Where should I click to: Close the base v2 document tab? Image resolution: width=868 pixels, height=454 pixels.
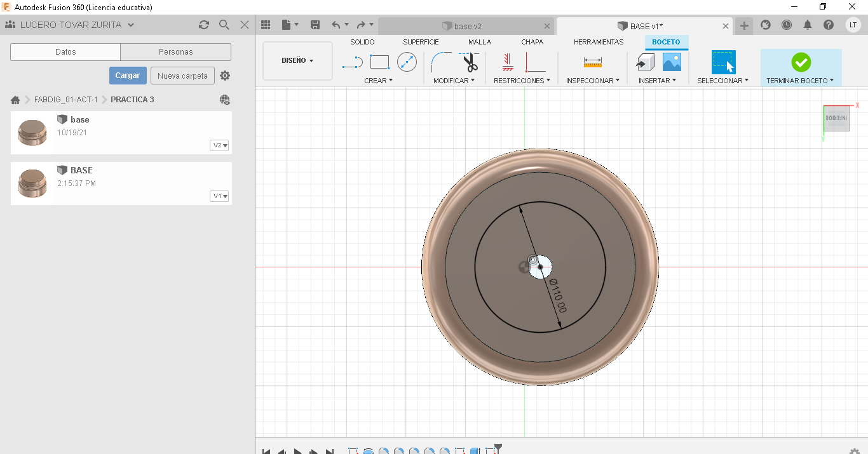tap(548, 26)
